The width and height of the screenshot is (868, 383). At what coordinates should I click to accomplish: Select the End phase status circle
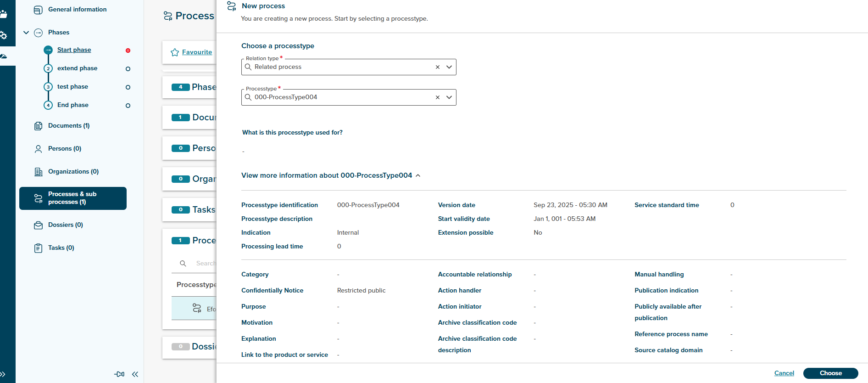pos(128,106)
